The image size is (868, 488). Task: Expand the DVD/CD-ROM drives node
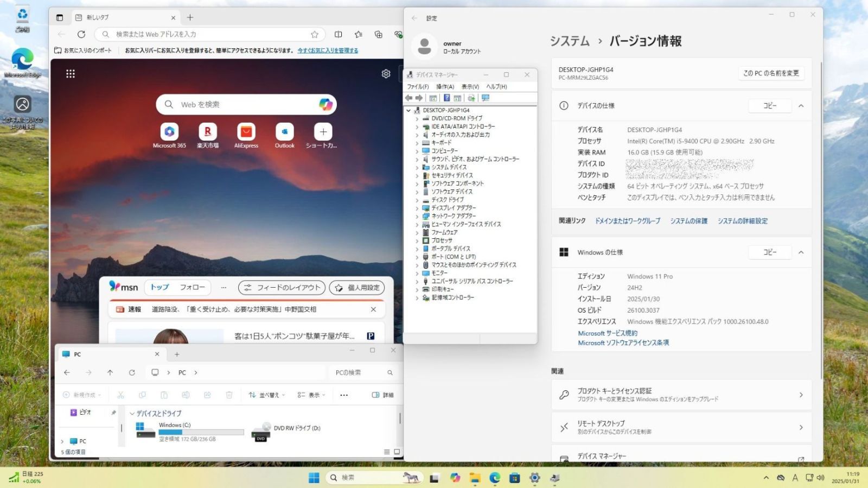coord(417,118)
